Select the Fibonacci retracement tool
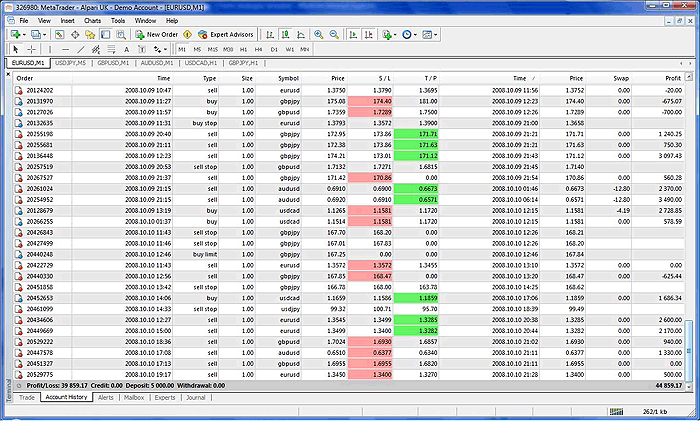Screen dimensions: 700x421 [x=111, y=49]
